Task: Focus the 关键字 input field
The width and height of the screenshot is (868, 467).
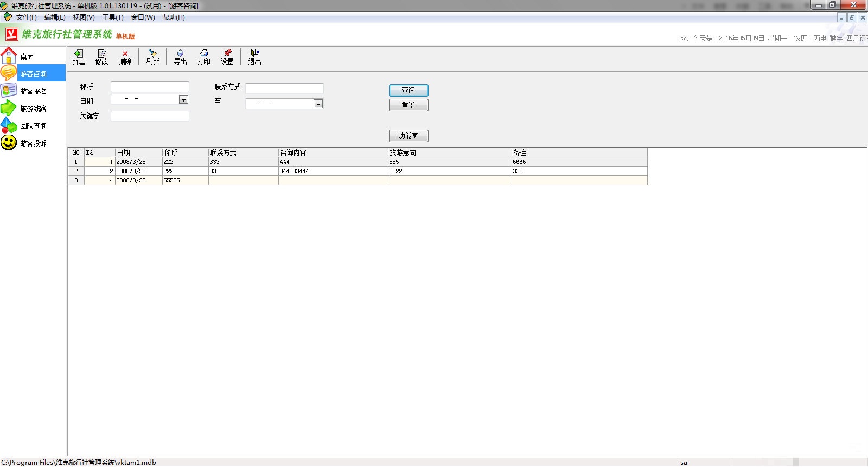Action: point(150,116)
